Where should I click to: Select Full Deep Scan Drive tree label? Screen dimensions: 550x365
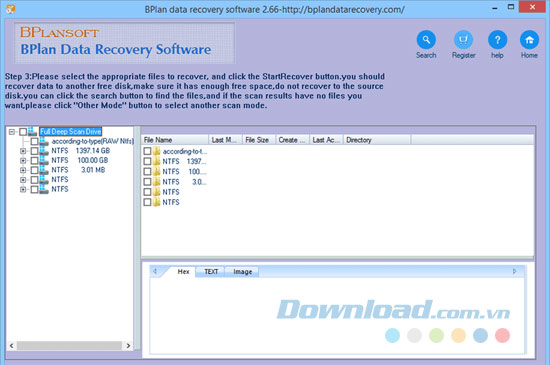pos(71,131)
